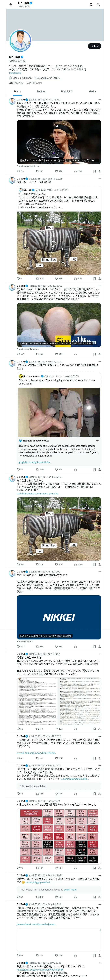
Task: Open search with the magnifier icon
Action: 98,5
